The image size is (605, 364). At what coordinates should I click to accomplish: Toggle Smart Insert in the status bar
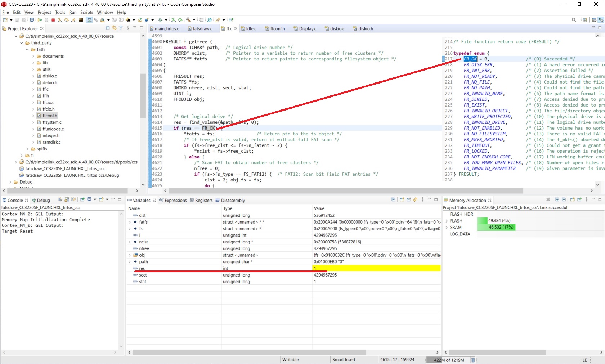click(343, 359)
